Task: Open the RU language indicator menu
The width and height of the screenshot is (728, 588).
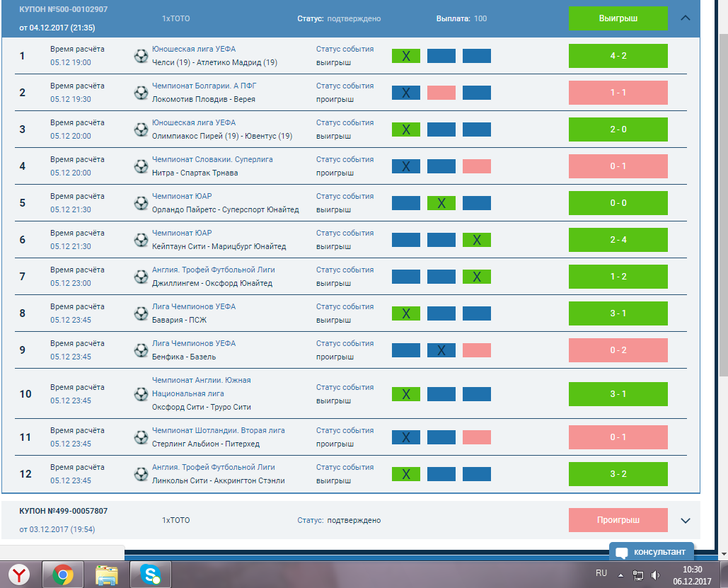Action: pos(601,572)
